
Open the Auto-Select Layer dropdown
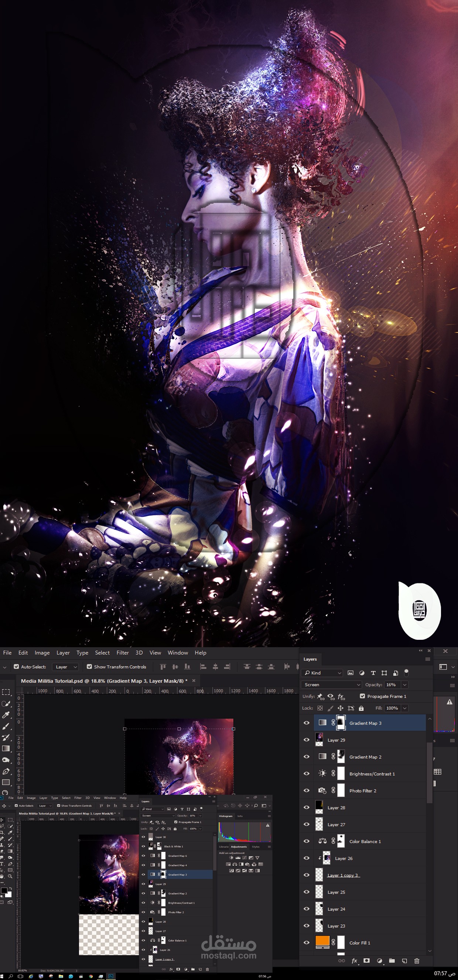click(66, 667)
